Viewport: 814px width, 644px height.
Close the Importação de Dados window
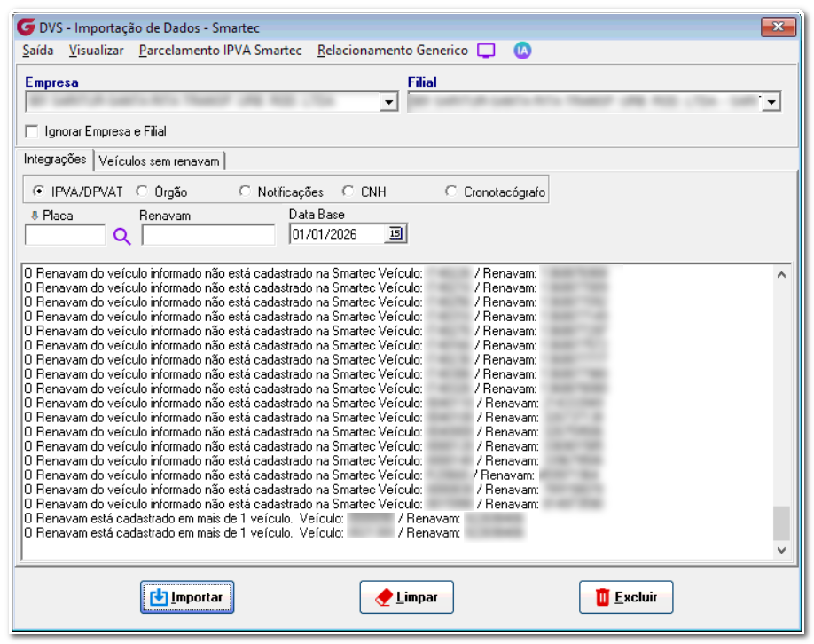(778, 27)
